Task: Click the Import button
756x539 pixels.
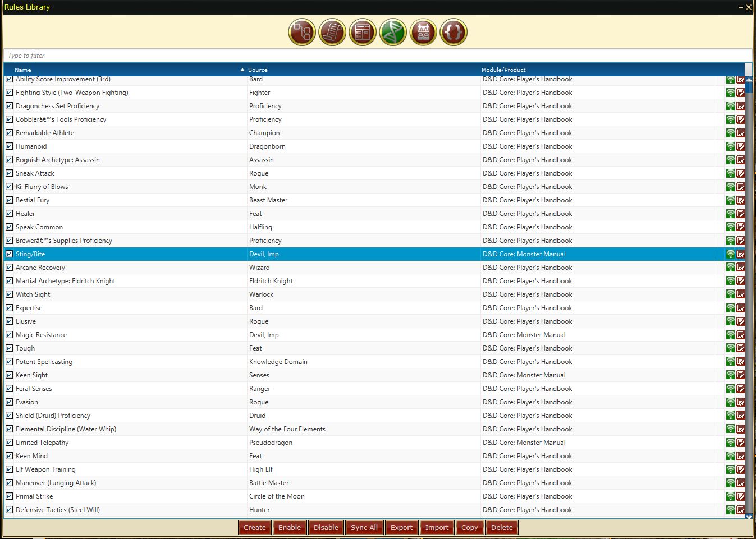Action: [437, 527]
